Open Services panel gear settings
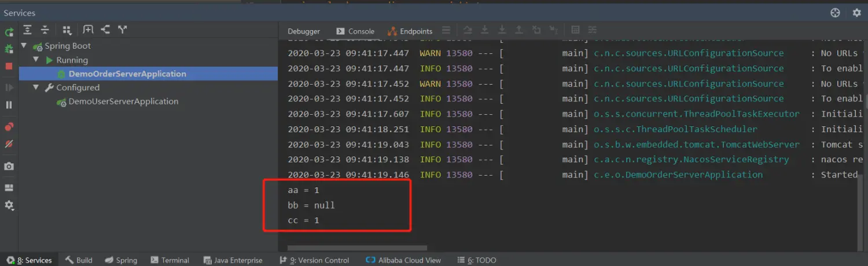 click(856, 13)
